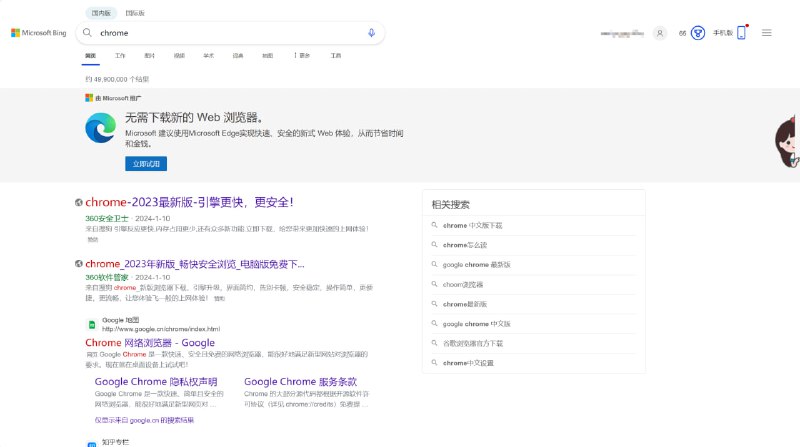Viewport: 800px width, 447px height.
Task: Select related search google chrome 中文版
Action: click(x=477, y=324)
